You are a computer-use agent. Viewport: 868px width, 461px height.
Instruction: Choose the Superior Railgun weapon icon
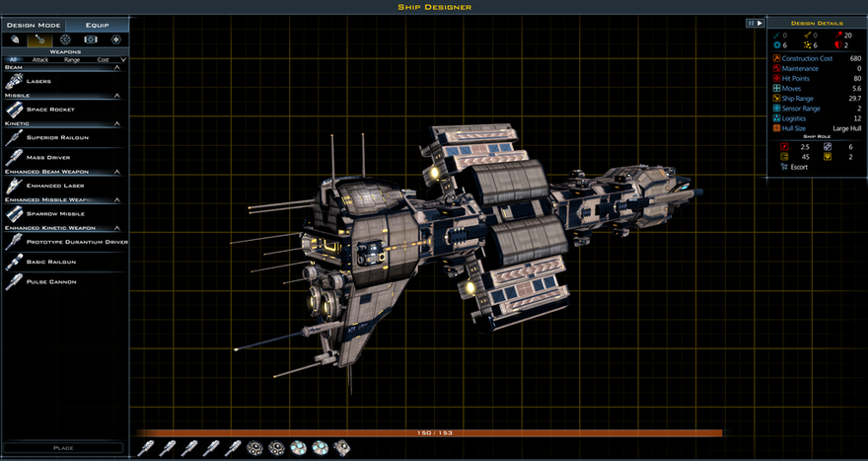pyautogui.click(x=14, y=138)
